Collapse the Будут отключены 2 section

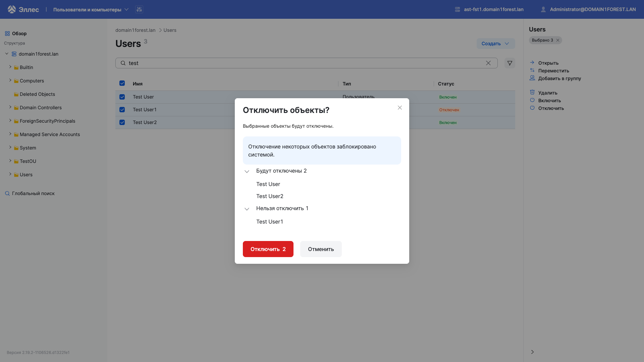247,171
